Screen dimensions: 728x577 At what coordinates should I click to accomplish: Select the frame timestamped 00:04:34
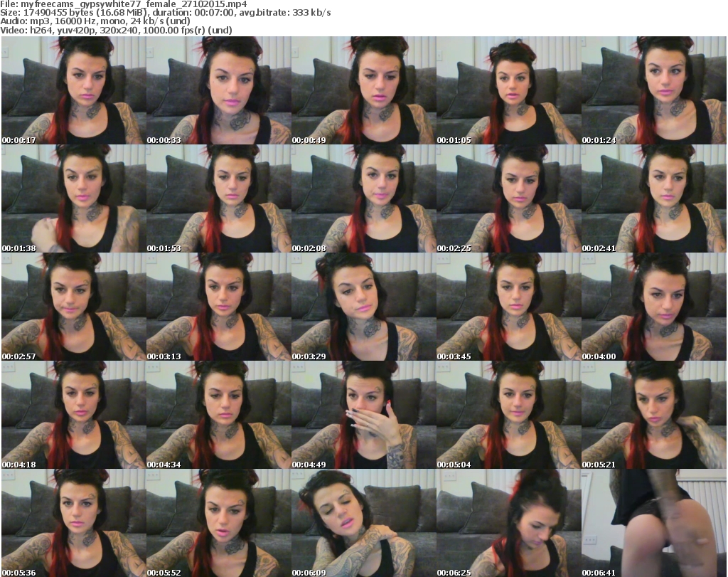click(219, 415)
